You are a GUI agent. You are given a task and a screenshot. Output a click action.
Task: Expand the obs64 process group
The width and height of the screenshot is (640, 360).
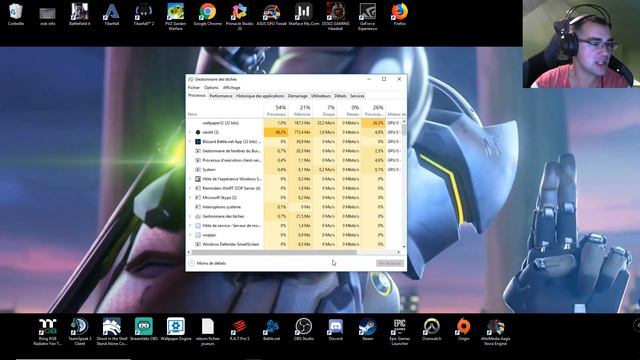click(190, 132)
